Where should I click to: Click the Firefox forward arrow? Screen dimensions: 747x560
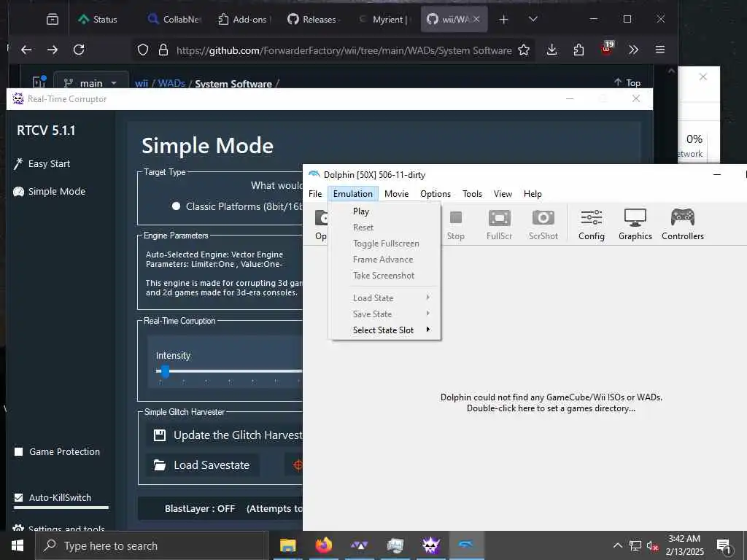tap(53, 50)
